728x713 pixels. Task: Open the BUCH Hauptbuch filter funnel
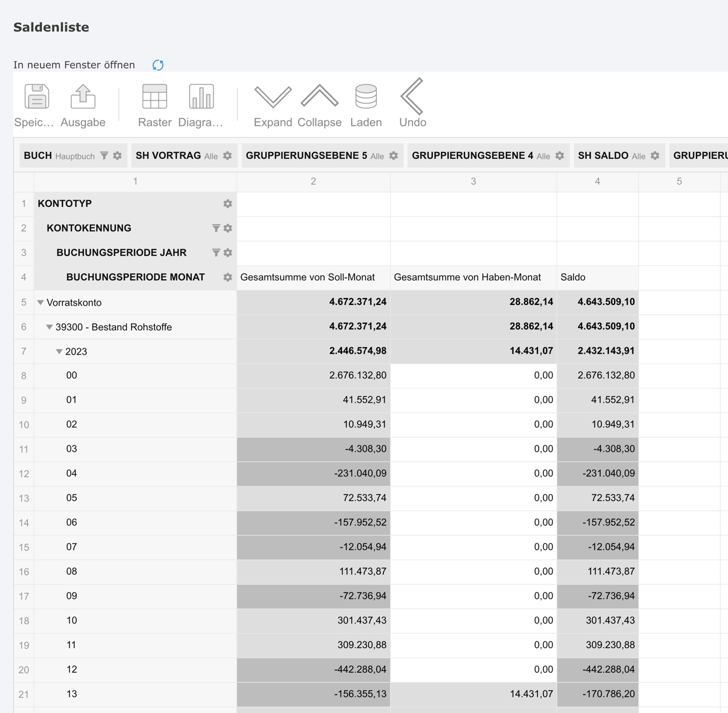(x=104, y=155)
